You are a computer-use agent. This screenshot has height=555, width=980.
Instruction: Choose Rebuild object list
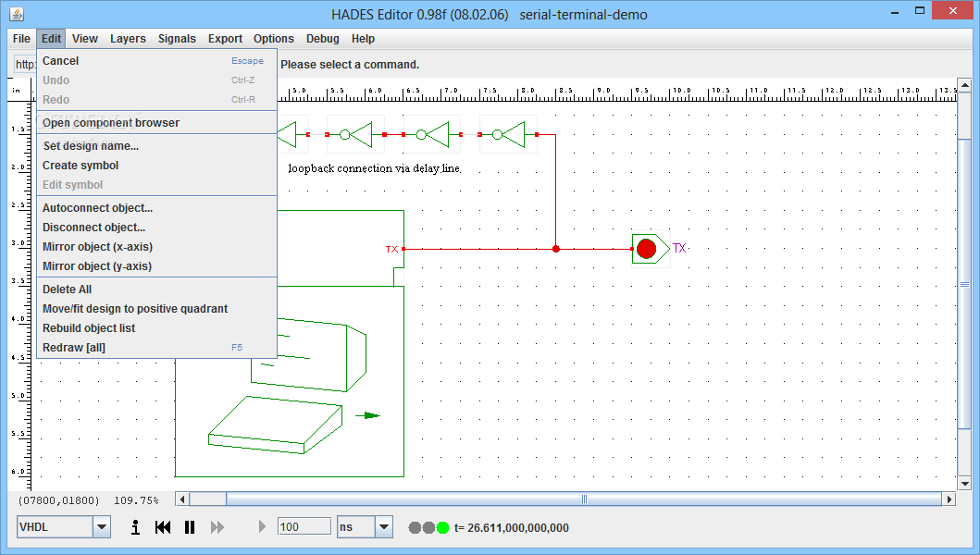[x=157, y=327]
